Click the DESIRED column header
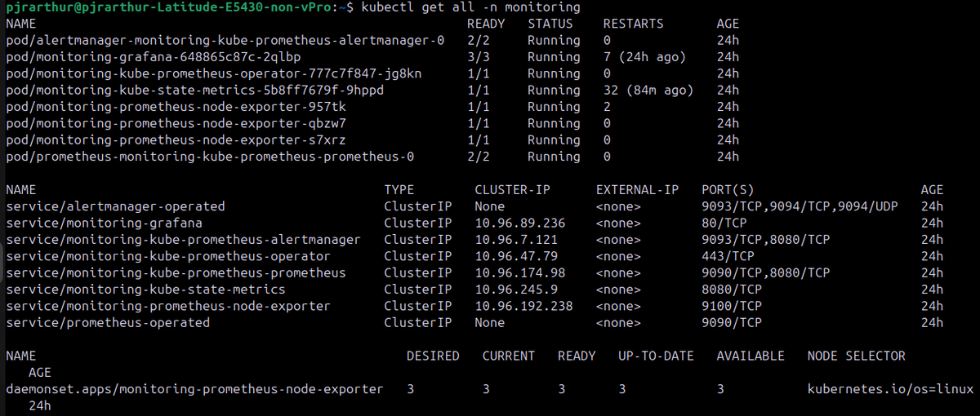 (x=433, y=356)
